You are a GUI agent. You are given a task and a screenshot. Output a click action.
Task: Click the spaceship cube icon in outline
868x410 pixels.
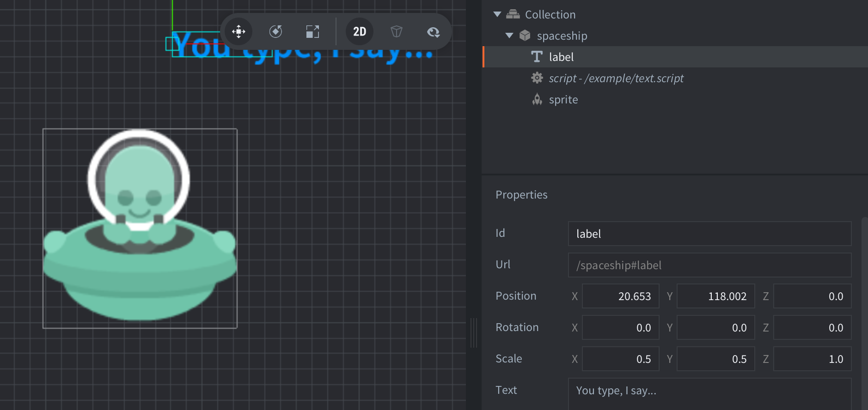pos(525,36)
